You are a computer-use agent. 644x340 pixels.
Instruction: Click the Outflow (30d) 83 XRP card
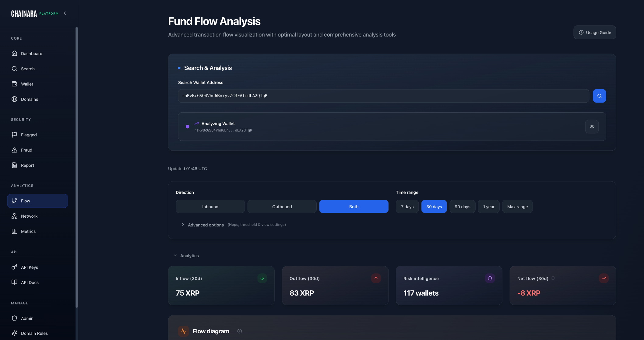pyautogui.click(x=335, y=286)
